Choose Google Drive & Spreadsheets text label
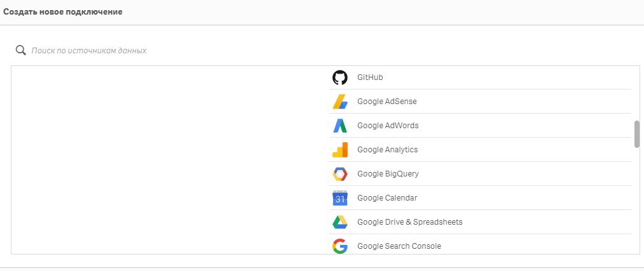 point(410,222)
